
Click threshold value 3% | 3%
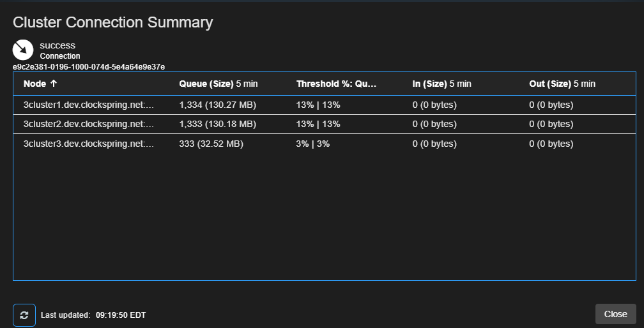(312, 144)
